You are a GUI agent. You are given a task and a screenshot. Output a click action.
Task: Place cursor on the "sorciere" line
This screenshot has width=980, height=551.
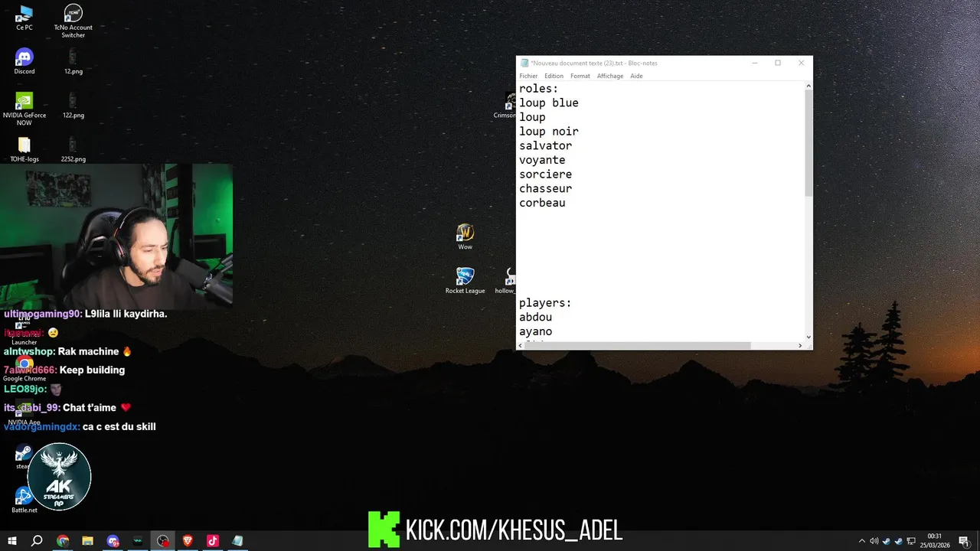(x=545, y=174)
